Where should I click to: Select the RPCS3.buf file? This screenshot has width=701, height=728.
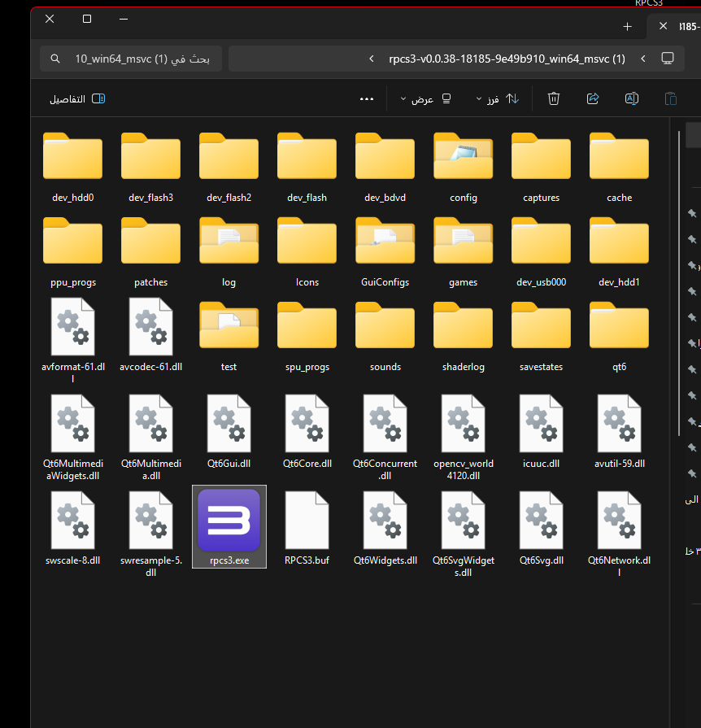tap(307, 527)
